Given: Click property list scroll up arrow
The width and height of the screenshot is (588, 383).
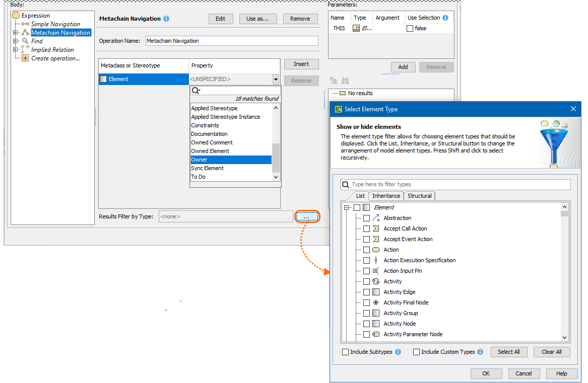Looking at the screenshot, I should point(276,108).
